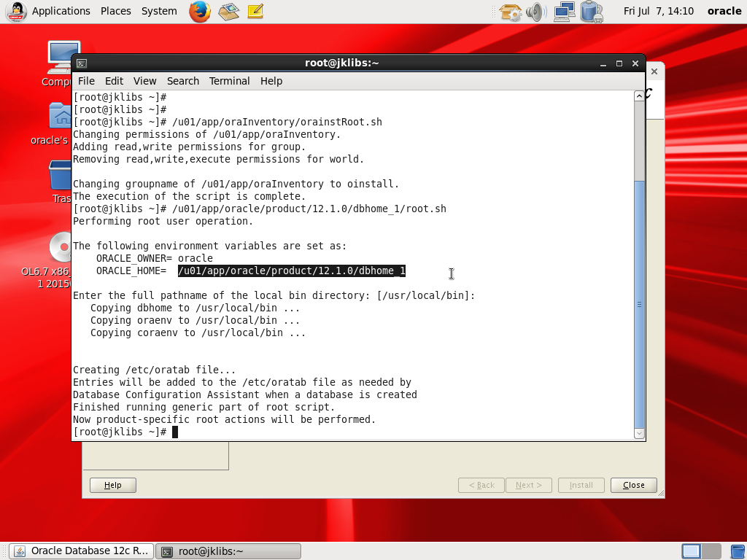Click the last shell prompt line
Screen dimensions: 747x560
(125, 432)
